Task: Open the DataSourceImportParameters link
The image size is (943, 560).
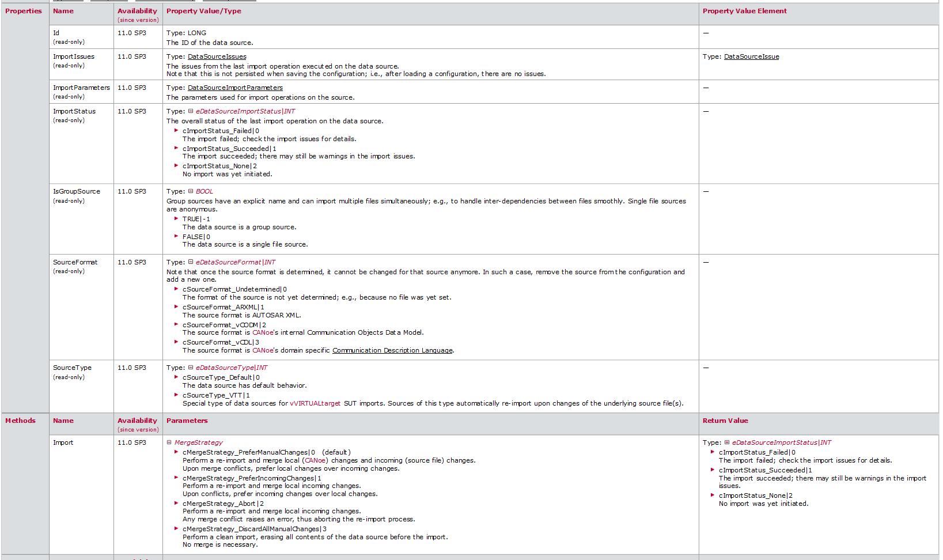Action: point(235,88)
